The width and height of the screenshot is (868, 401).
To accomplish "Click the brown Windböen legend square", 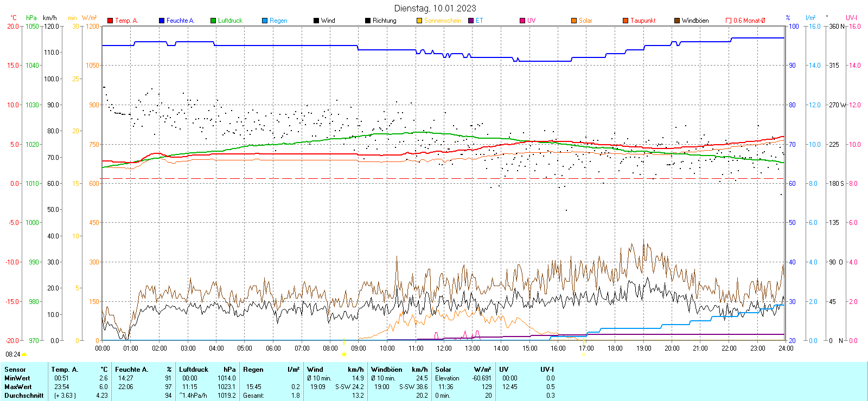I will (x=677, y=21).
